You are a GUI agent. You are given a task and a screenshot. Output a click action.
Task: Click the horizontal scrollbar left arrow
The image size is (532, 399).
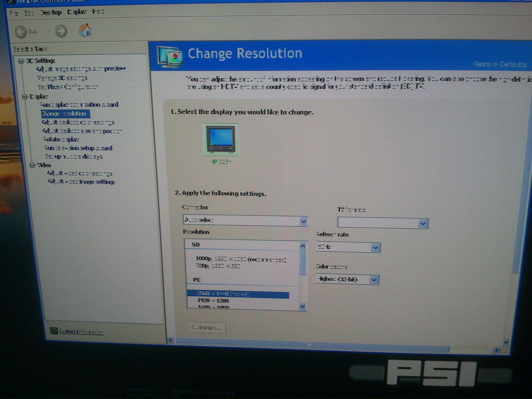point(171,340)
